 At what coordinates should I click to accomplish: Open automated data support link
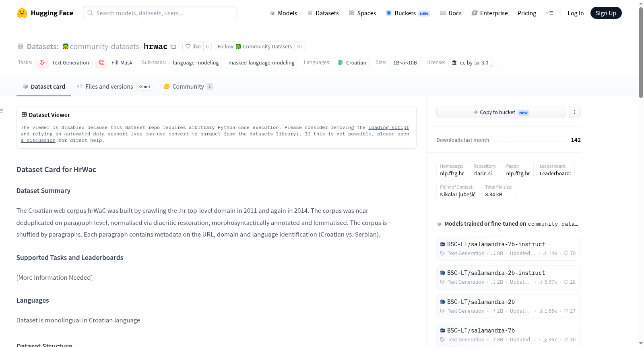[96, 134]
